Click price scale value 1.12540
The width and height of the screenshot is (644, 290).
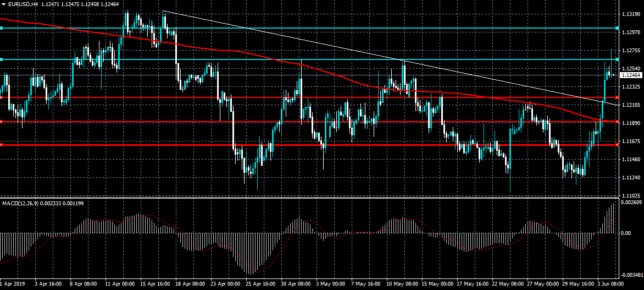(630, 69)
